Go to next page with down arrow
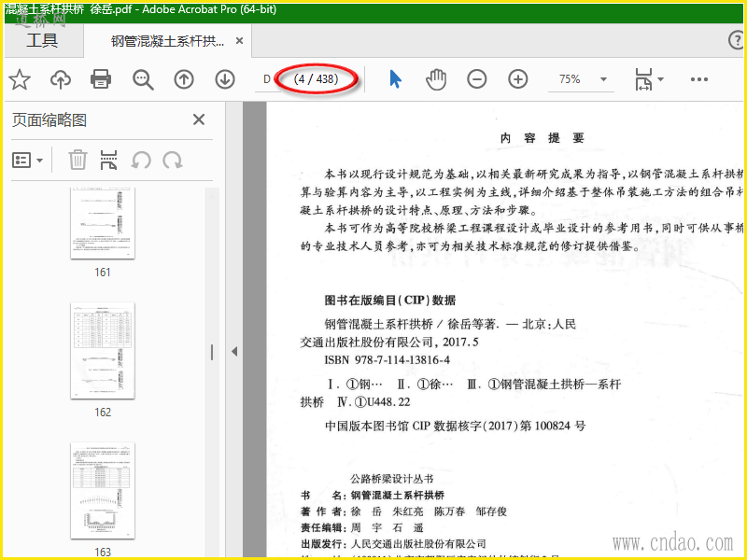This screenshot has height=560, width=747. click(225, 79)
